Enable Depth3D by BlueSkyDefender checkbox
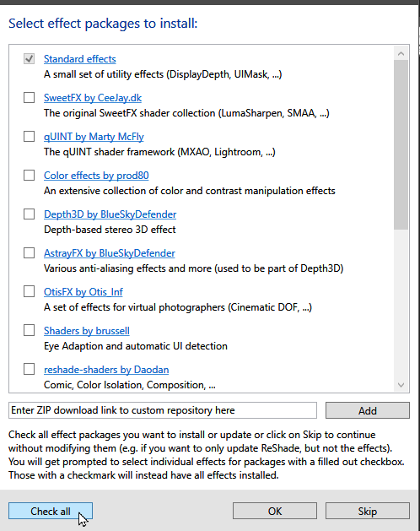Screen dimensions: 420x531 (x=30, y=214)
